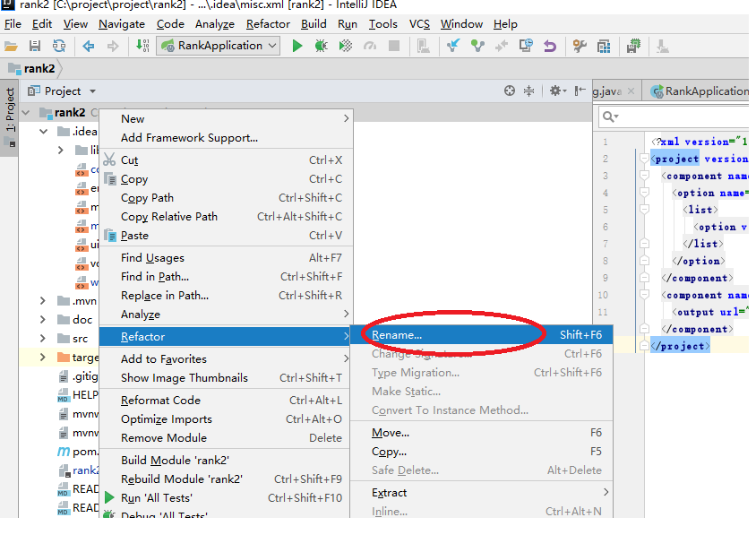Viewport: 756px width, 552px height.
Task: Choose Paste from context menu
Action: click(x=226, y=236)
